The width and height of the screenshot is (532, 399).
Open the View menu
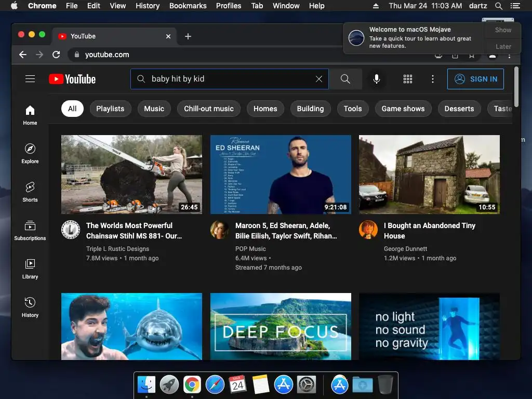coord(118,6)
